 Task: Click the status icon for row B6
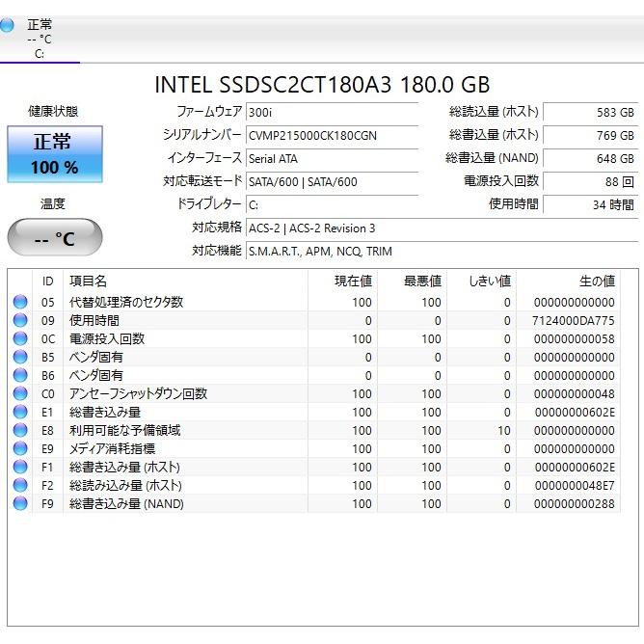tap(20, 375)
